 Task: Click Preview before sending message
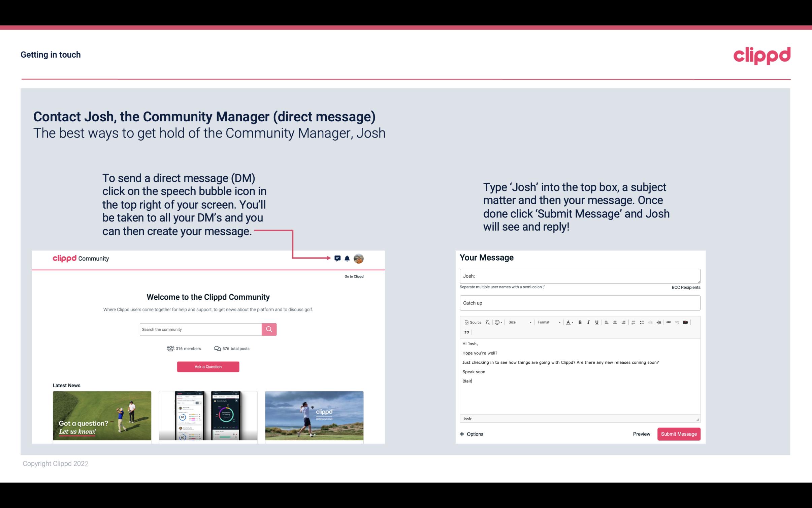point(641,434)
